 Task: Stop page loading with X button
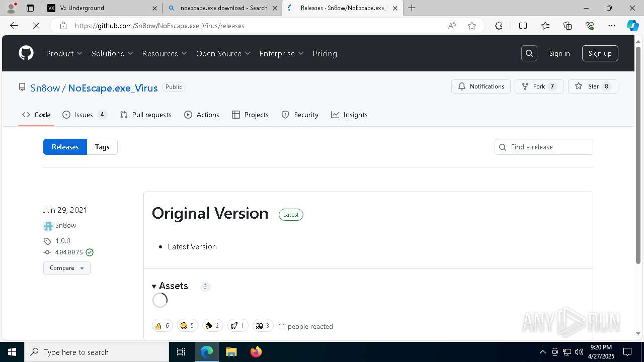point(36,26)
